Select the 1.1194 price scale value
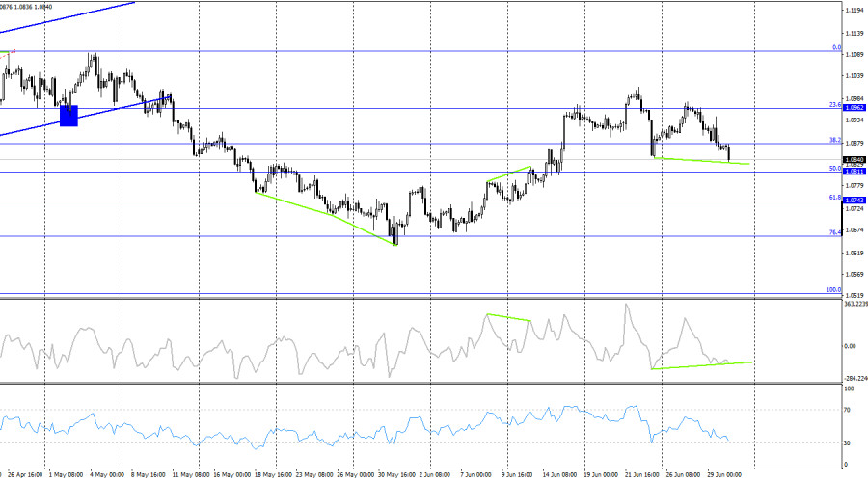Viewport: 868px width, 482px height. (853, 11)
